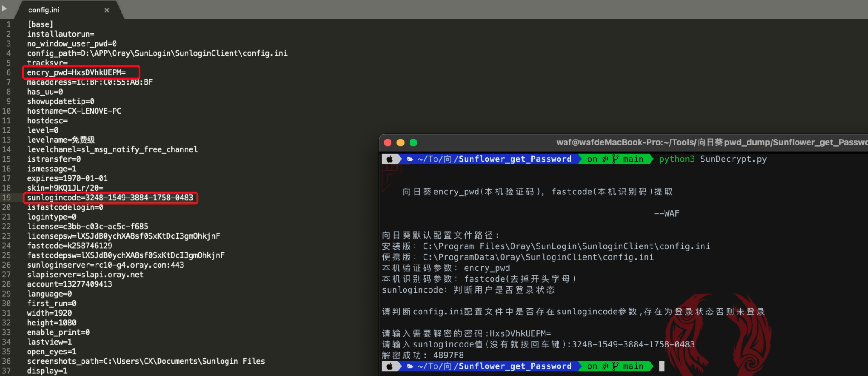
Task: Click 解密成功: 4897F8 result line
Action: (x=423, y=355)
